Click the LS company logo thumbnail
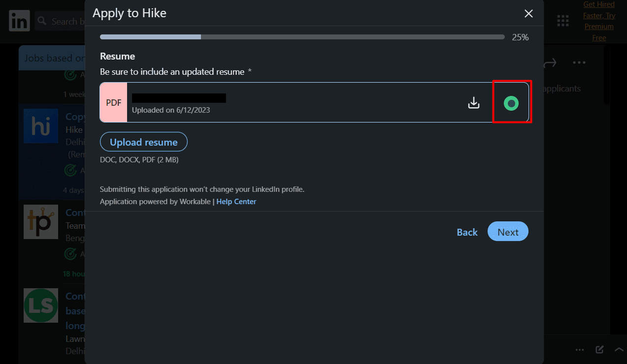The image size is (627, 364). tap(41, 305)
